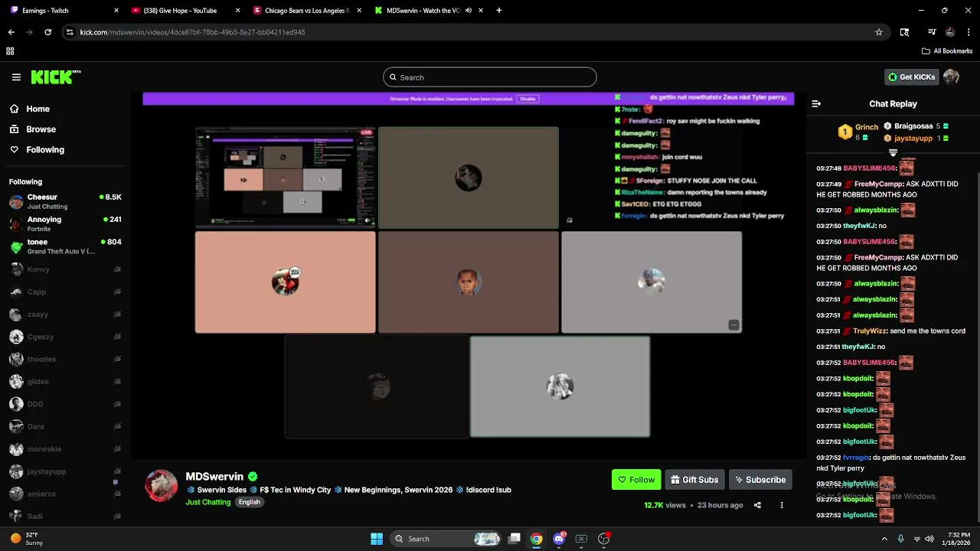This screenshot has height=551, width=980.
Task: Mute the MDSwervin tab audio
Action: [x=469, y=11]
